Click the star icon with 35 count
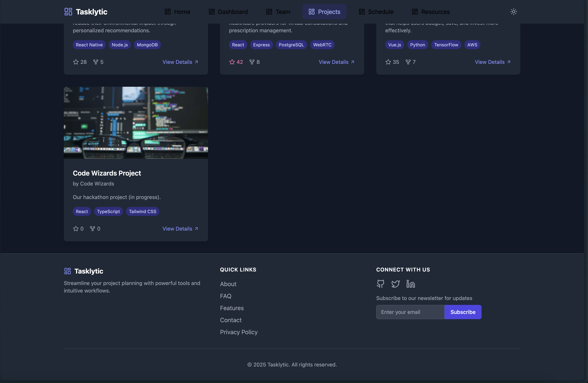588x383 pixels. pyautogui.click(x=388, y=62)
